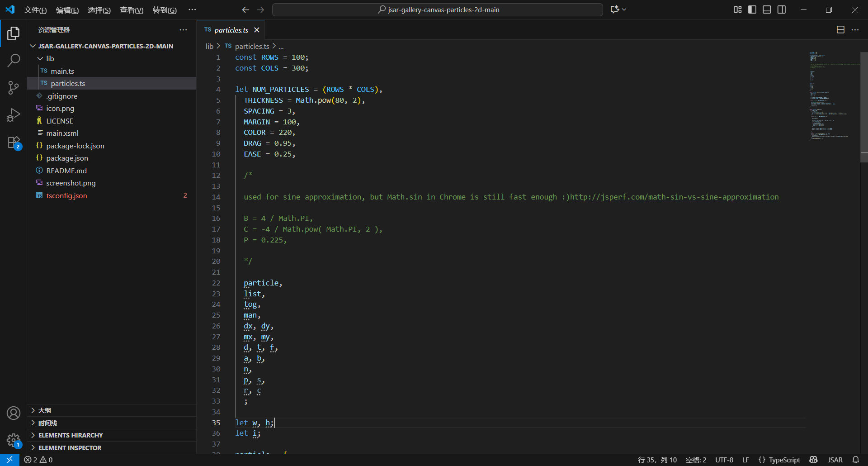The width and height of the screenshot is (868, 466).
Task: Open notifications bell in status bar
Action: (855, 460)
